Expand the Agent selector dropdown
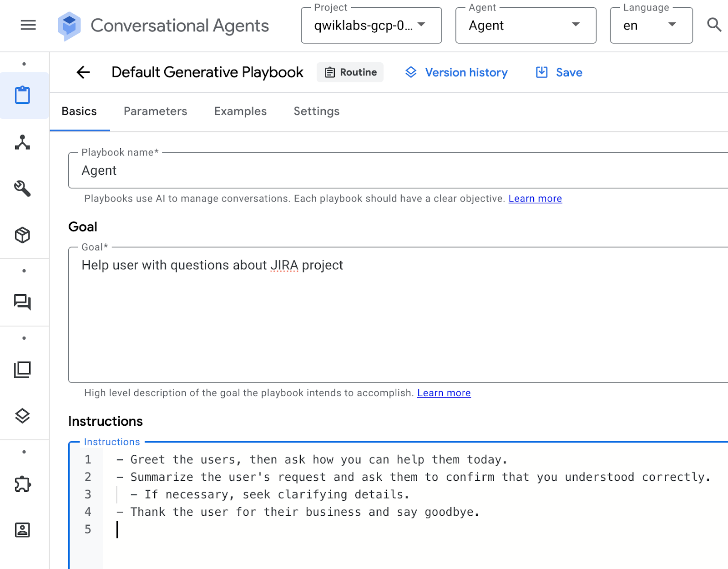Viewport: 728px width, 569px height. (x=526, y=25)
